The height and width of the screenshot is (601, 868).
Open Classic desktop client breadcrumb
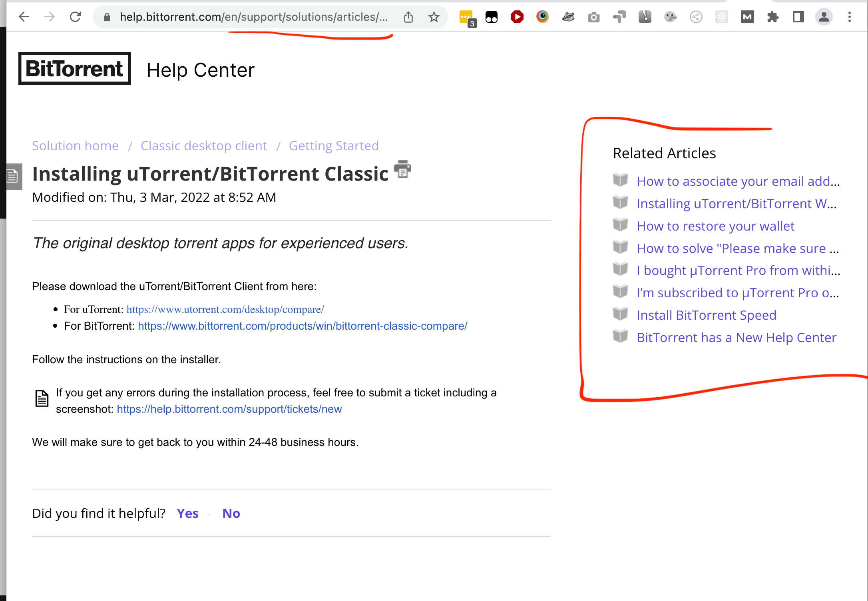[x=204, y=146]
